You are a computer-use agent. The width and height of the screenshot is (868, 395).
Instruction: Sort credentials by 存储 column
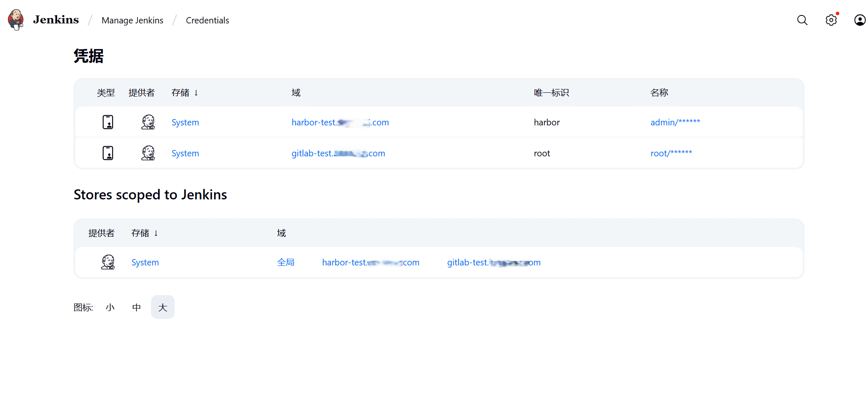pyautogui.click(x=184, y=93)
